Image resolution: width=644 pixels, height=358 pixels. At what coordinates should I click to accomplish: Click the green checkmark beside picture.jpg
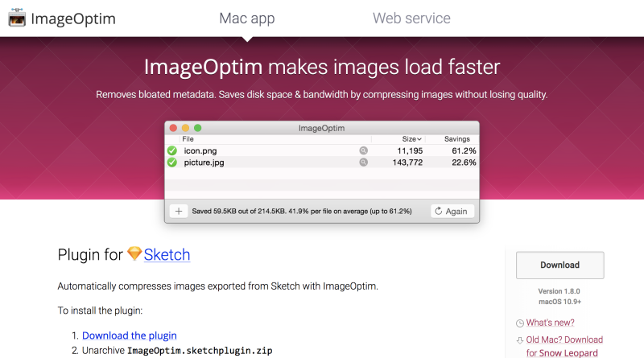[x=172, y=163]
